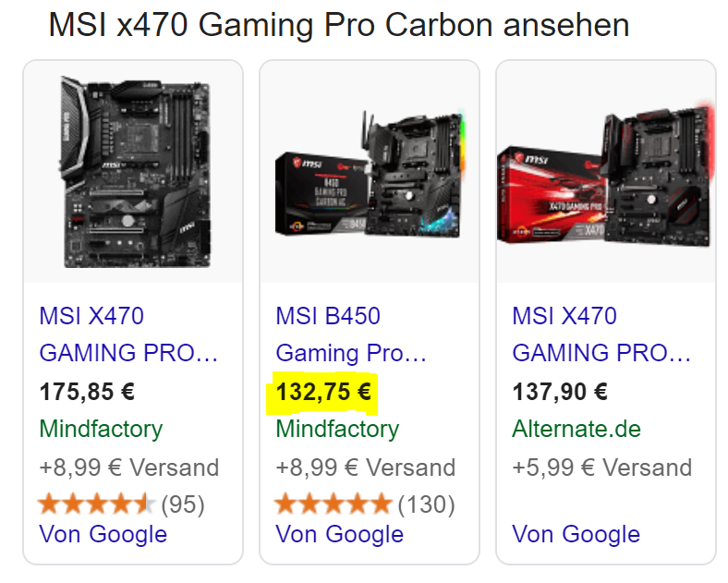Viewport: 728px width, 583px height.
Task: Open the 175,85 € MSI X470 GAMING PRO title link
Action: [x=128, y=334]
